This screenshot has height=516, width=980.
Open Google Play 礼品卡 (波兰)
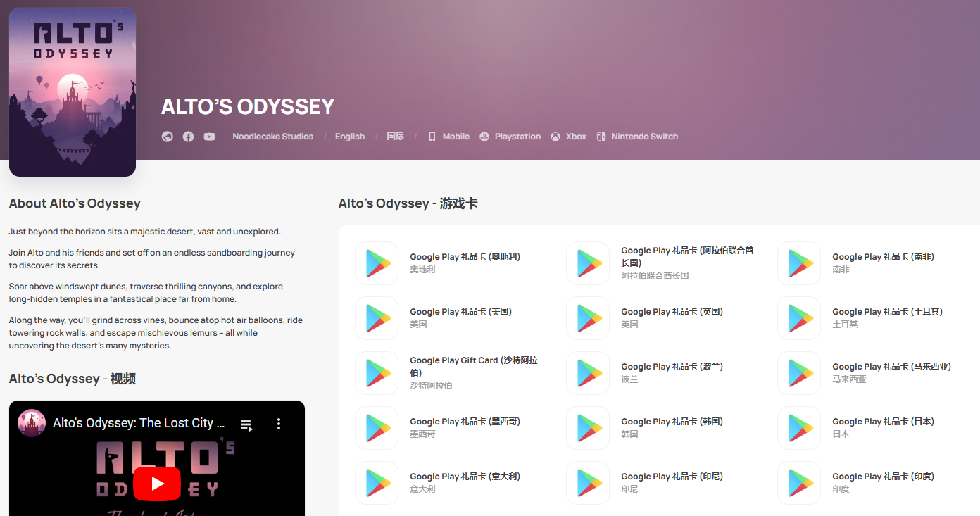672,367
